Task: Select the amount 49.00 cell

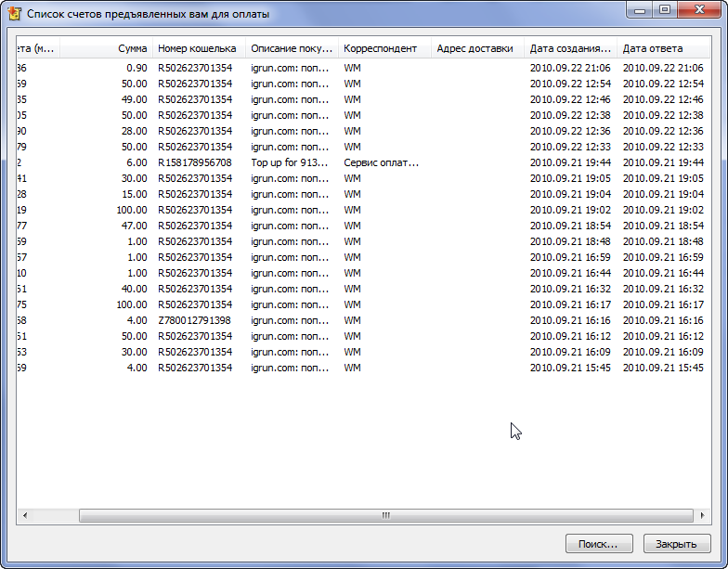Action: (134, 99)
